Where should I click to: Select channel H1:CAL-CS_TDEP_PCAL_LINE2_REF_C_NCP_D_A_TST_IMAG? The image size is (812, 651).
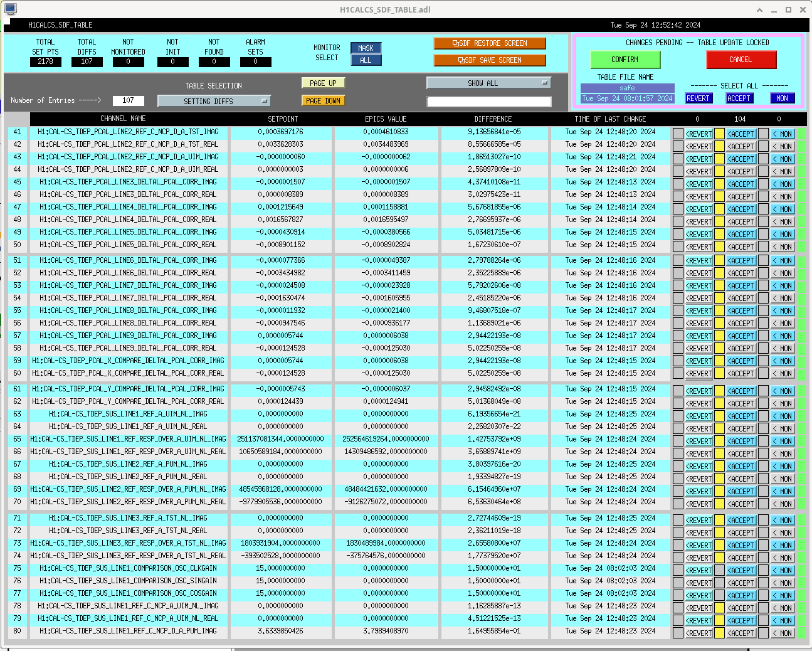coord(128,132)
